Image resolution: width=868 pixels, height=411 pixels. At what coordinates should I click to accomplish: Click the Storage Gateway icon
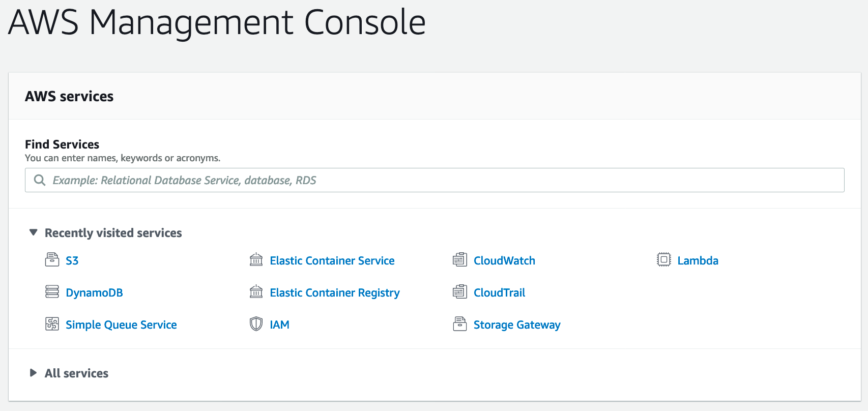click(460, 324)
